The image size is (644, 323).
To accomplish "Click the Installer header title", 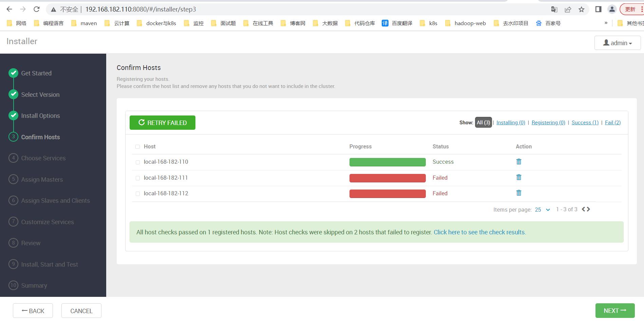I will 22,41.
